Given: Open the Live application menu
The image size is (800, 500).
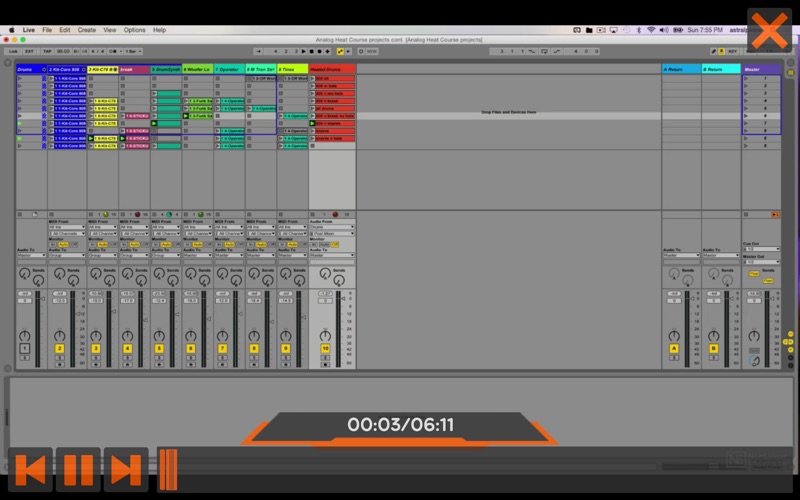Looking at the screenshot, I should pyautogui.click(x=29, y=30).
